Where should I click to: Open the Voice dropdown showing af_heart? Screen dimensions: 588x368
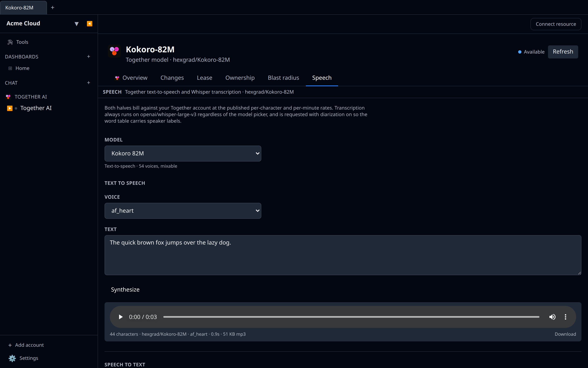pyautogui.click(x=183, y=211)
